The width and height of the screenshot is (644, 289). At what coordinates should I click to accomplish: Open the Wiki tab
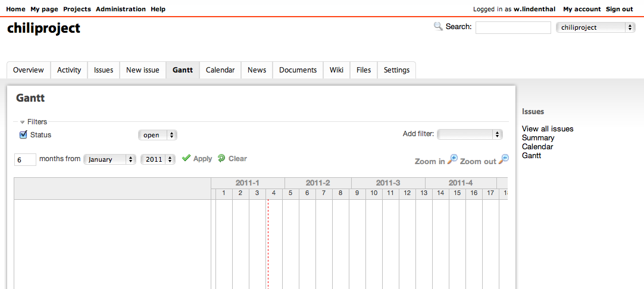(x=336, y=70)
